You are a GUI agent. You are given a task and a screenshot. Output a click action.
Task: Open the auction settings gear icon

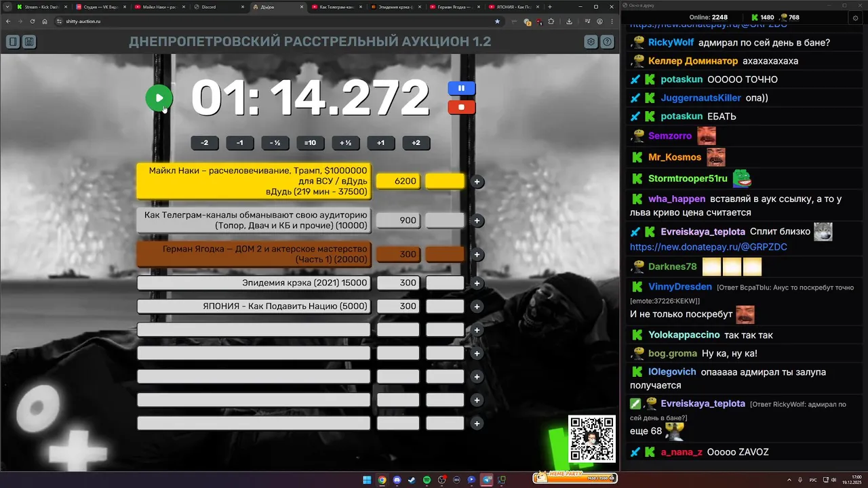point(591,42)
